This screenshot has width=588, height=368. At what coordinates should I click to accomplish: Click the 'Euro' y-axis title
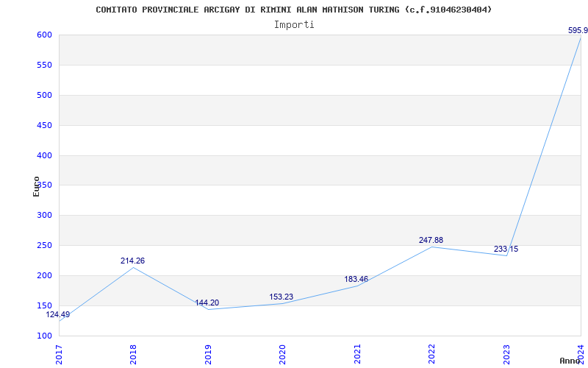[x=36, y=186]
